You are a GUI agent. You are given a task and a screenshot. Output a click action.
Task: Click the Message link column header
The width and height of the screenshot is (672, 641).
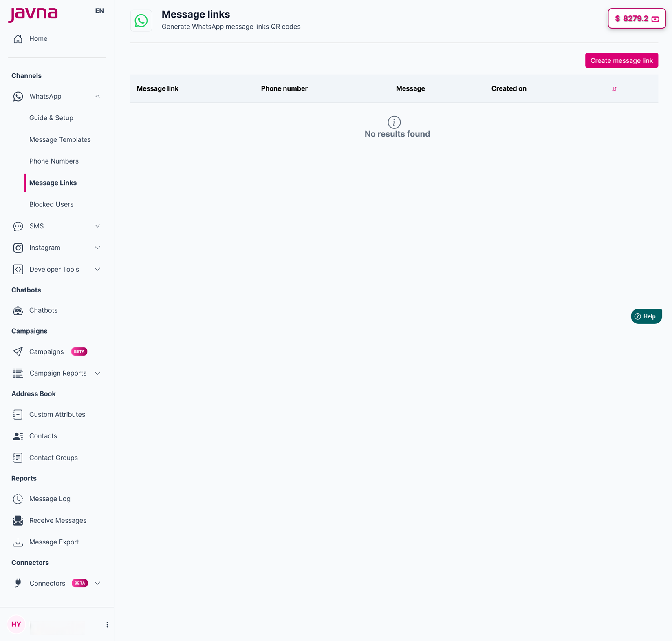(157, 89)
